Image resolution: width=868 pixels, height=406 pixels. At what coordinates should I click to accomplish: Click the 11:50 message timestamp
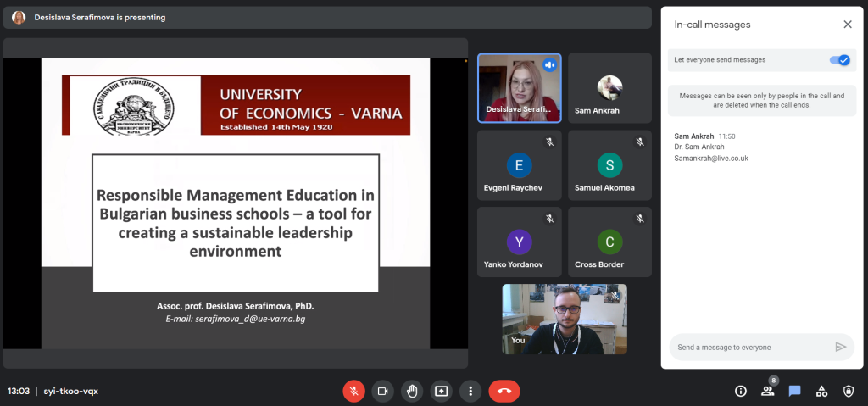(726, 136)
